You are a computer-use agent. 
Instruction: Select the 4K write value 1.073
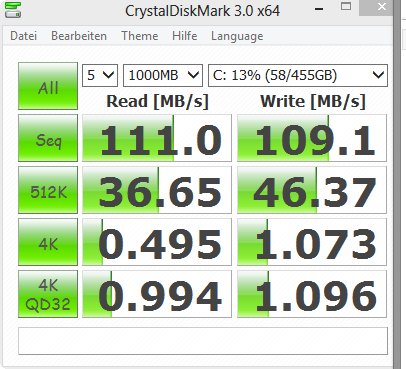312,242
